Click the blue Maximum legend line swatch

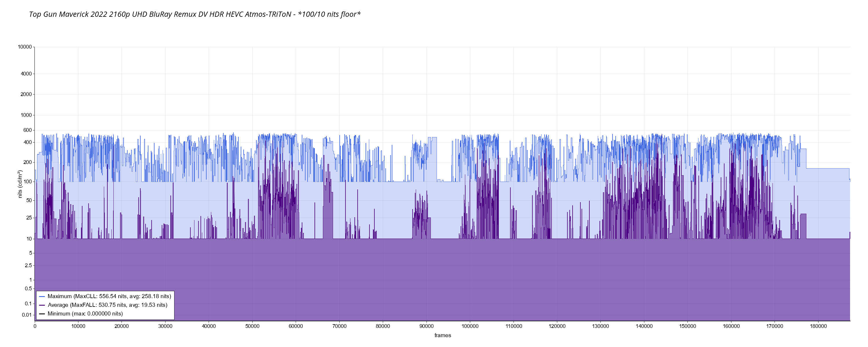tap(42, 297)
